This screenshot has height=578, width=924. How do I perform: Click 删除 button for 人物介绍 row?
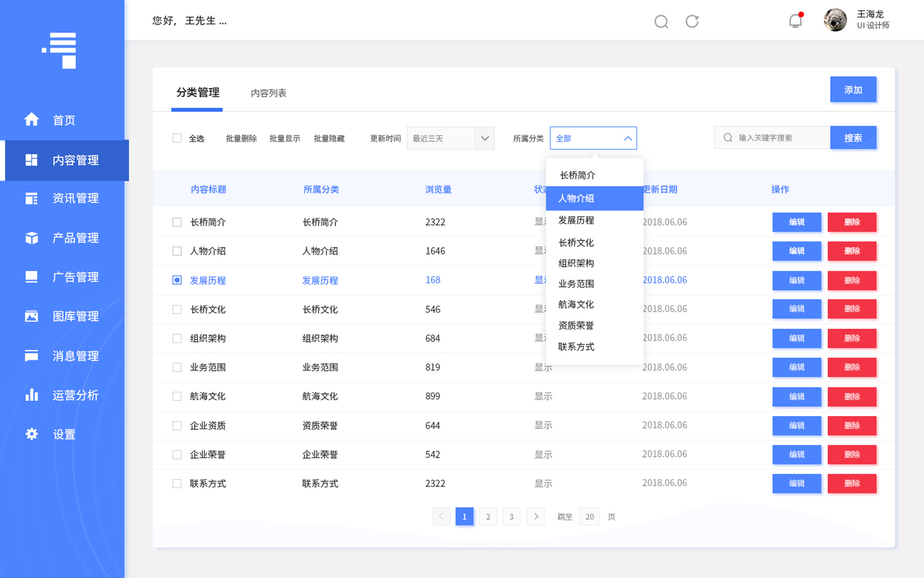(852, 251)
